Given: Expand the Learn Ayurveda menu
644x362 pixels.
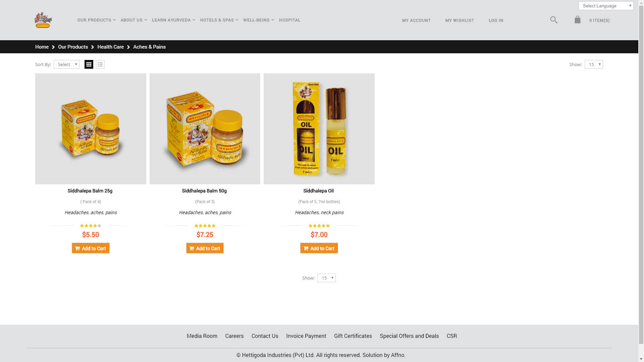Looking at the screenshot, I should [173, 20].
